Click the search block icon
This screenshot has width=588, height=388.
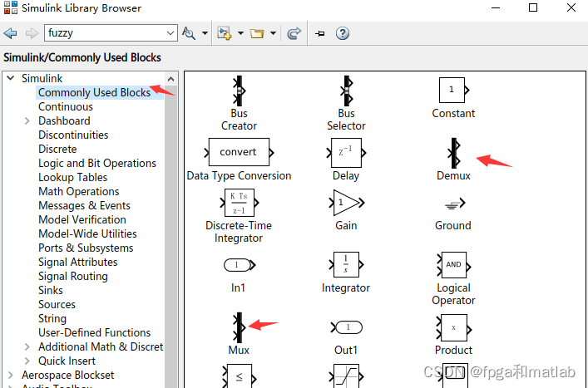[189, 33]
